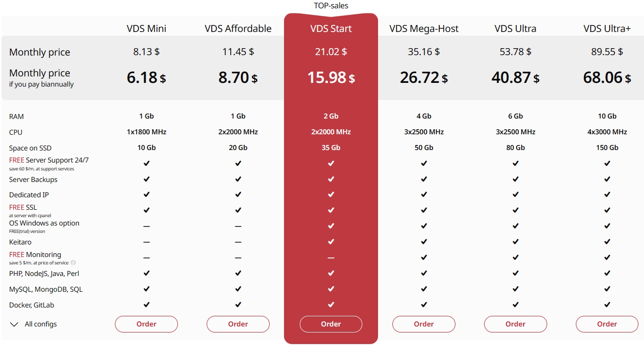Click the FREE SSL checkmark under VDS Affordable
The height and width of the screenshot is (345, 644).
pyautogui.click(x=238, y=210)
